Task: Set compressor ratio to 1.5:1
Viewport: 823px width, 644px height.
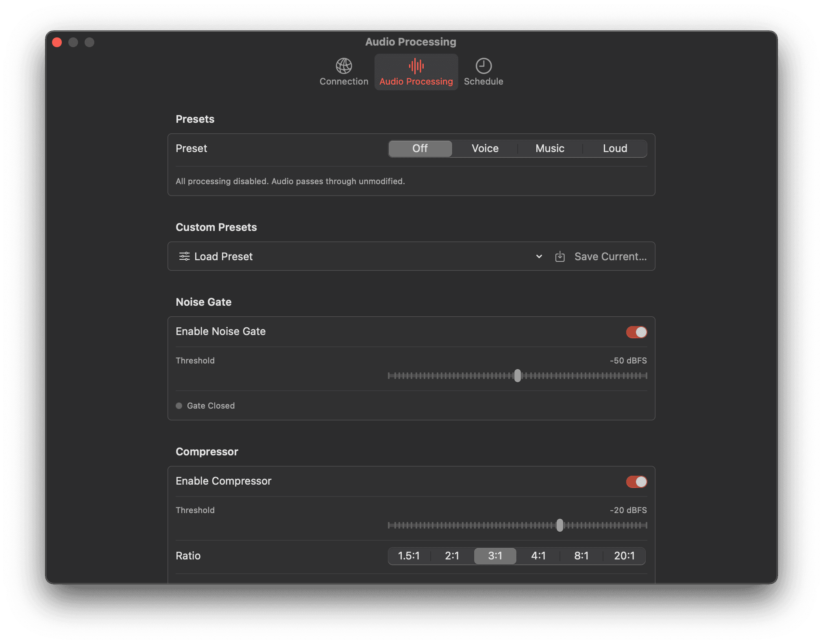Action: (x=409, y=556)
